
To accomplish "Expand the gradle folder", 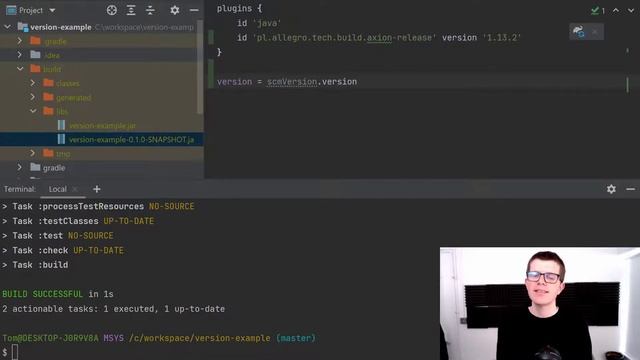I will pos(20,167).
